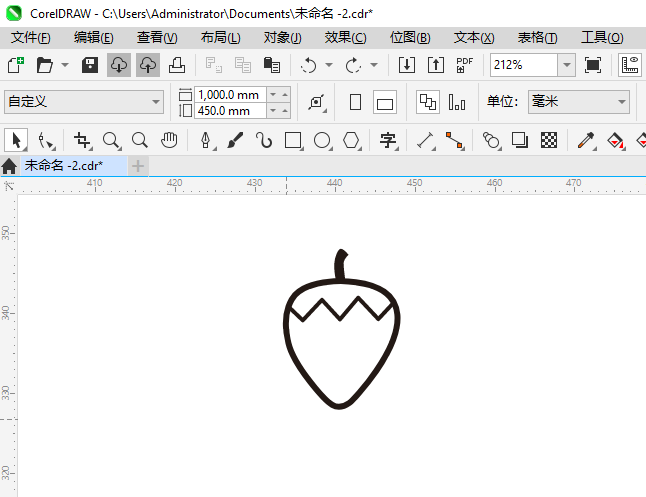Open the 文本(X) menu
The image size is (646, 497).
[474, 38]
